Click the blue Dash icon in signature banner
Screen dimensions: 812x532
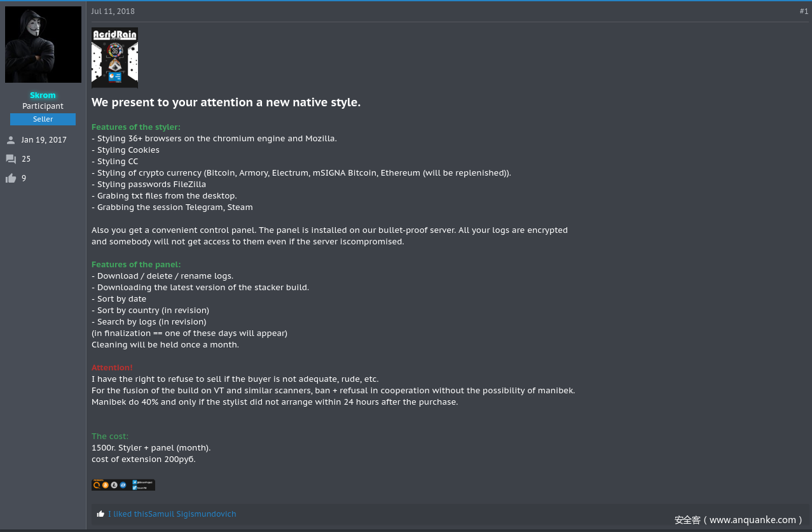pos(123,485)
